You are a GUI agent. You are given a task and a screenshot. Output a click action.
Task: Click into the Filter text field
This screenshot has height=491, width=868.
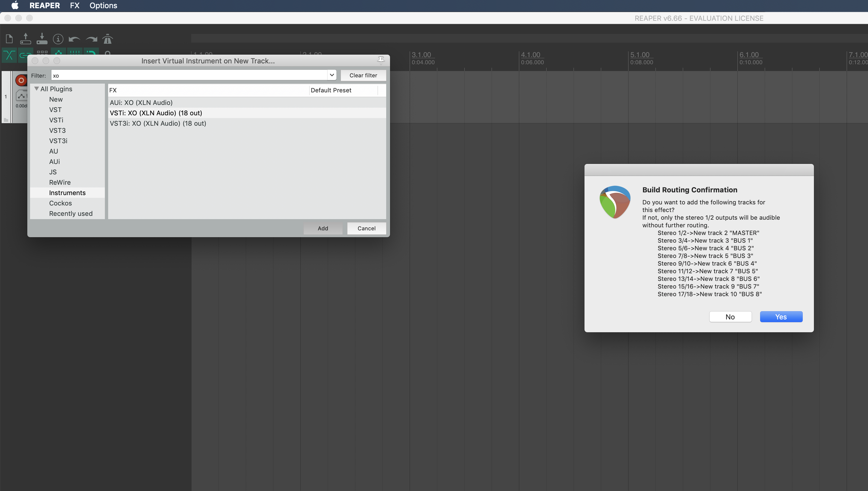coord(189,75)
